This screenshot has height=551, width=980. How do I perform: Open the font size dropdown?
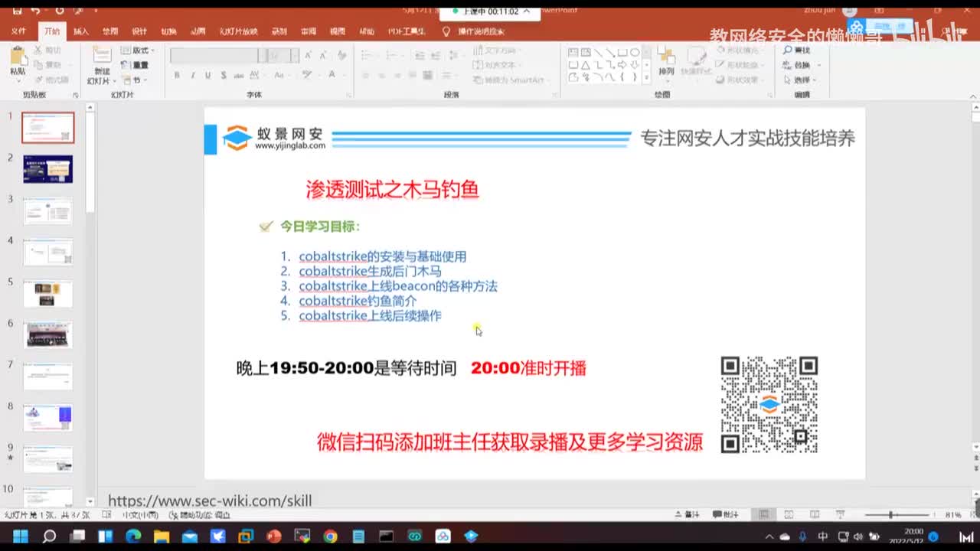coord(294,55)
